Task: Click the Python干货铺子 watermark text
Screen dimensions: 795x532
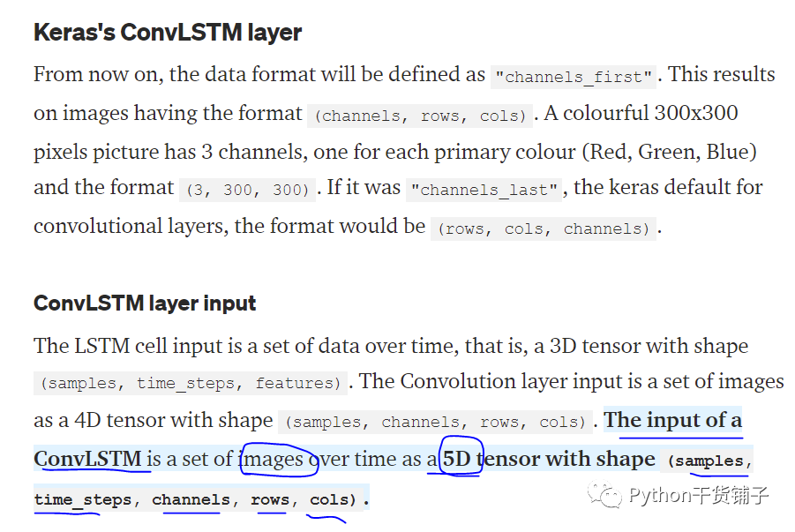Action: [699, 495]
